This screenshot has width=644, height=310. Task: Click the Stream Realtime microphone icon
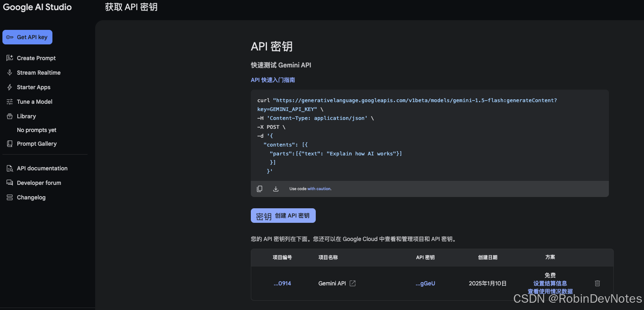pos(10,73)
